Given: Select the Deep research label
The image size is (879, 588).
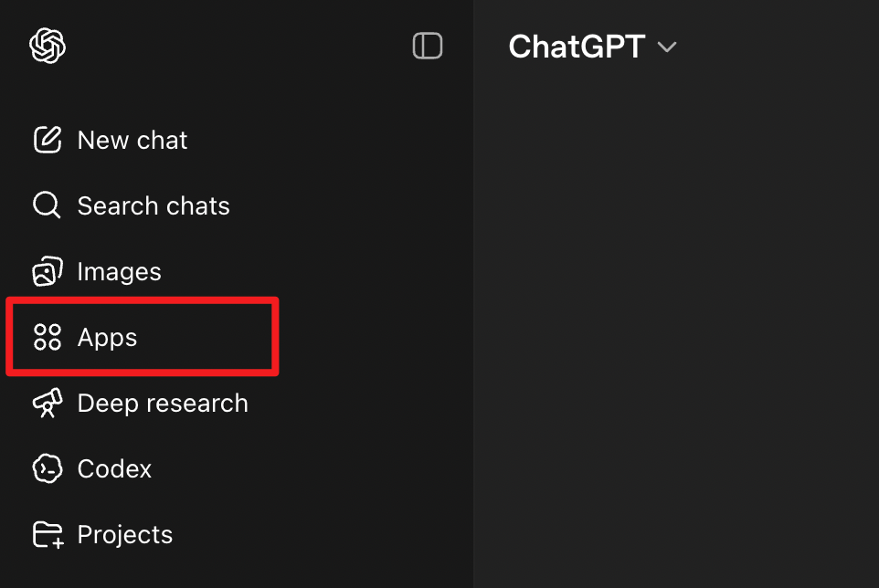Looking at the screenshot, I should (x=163, y=403).
